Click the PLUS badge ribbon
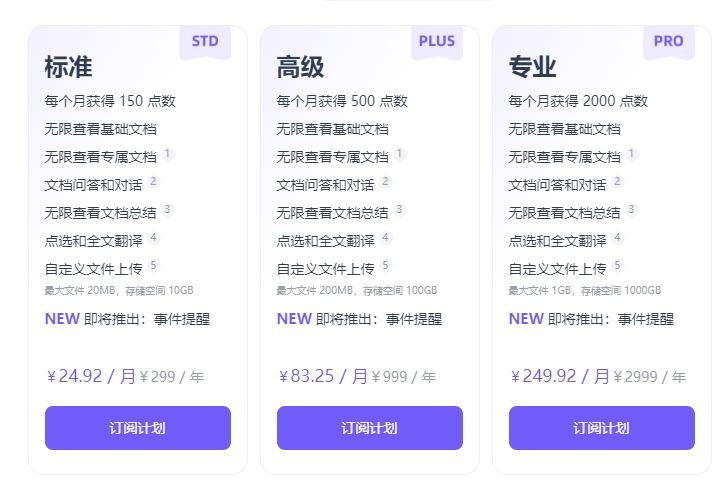724x480 pixels. click(437, 42)
